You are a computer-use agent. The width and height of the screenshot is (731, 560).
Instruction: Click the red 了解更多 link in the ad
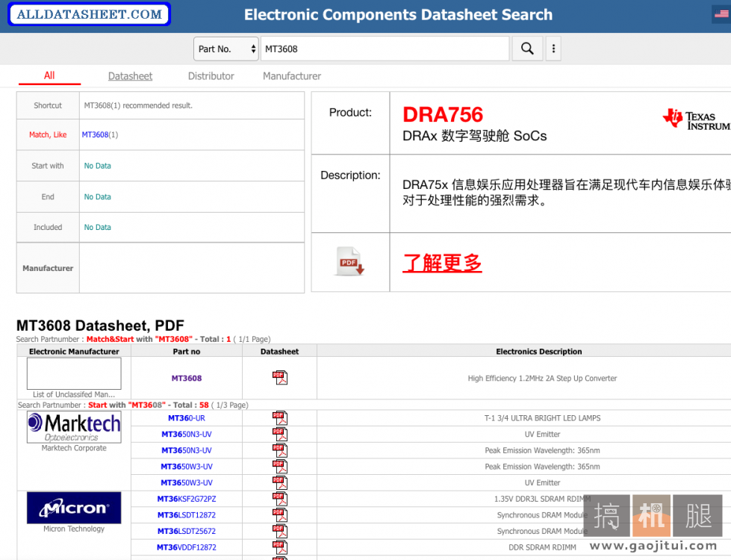click(443, 263)
